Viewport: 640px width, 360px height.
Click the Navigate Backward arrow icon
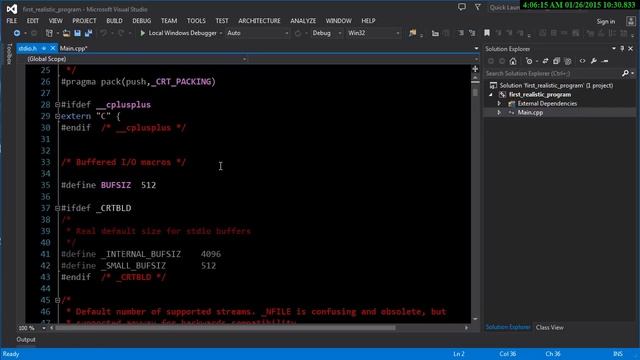(17, 33)
